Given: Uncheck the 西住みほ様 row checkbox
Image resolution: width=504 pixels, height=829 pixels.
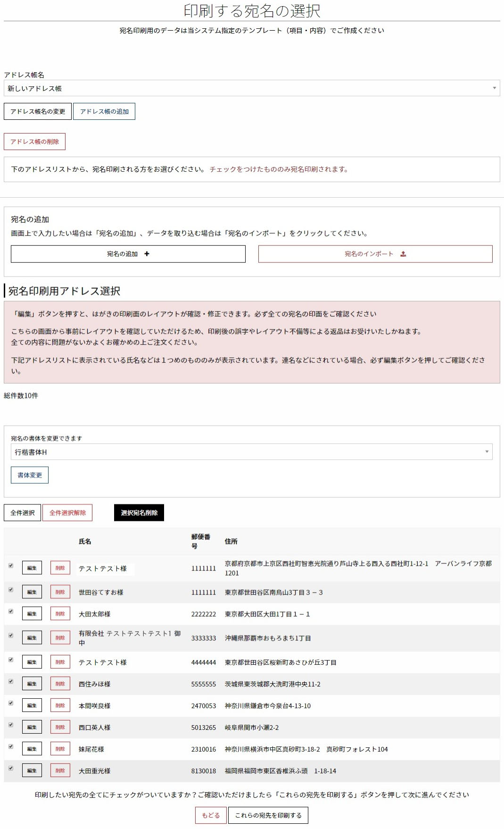Looking at the screenshot, I should point(11,681).
